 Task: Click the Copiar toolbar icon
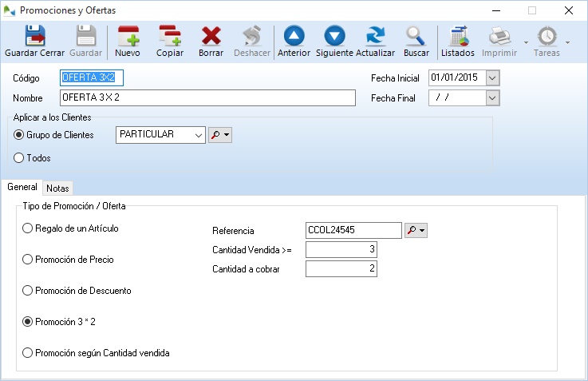(170, 37)
